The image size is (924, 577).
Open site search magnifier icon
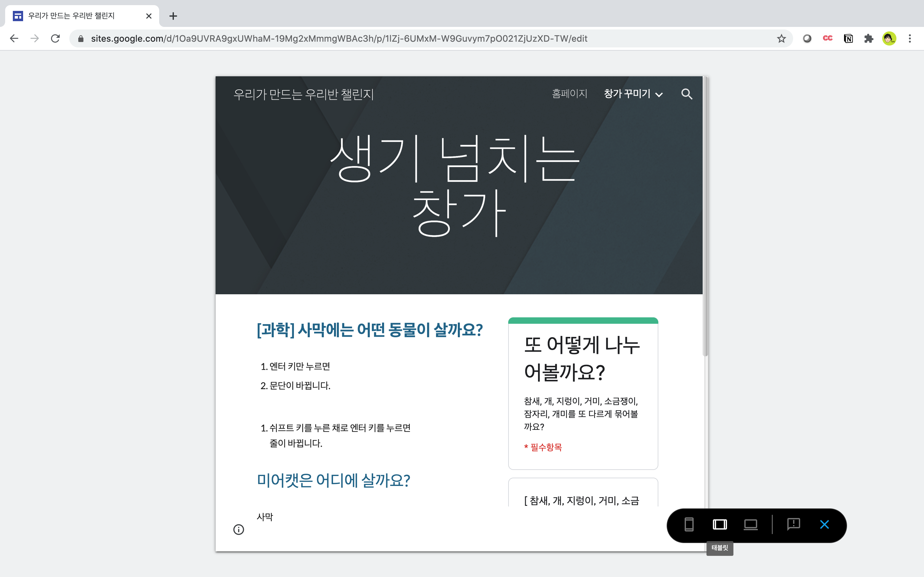687,94
